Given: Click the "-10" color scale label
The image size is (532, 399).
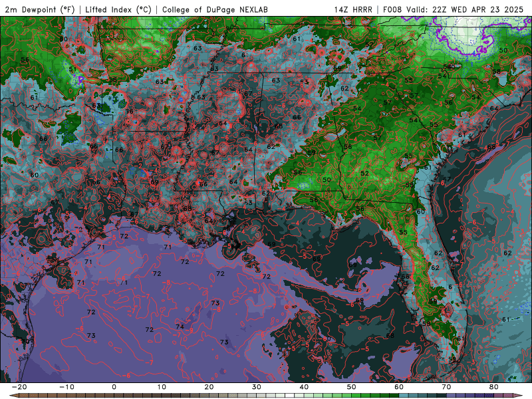Looking at the screenshot, I should 66,387.
